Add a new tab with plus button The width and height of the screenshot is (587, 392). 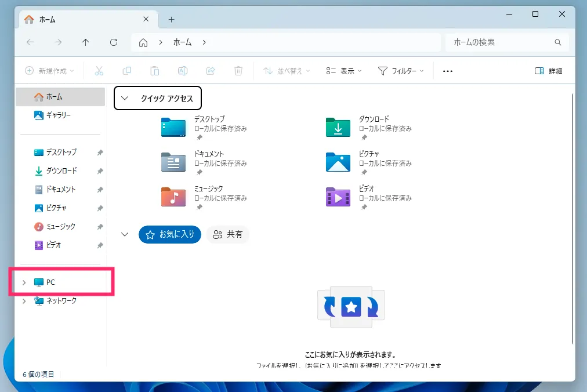pos(172,20)
